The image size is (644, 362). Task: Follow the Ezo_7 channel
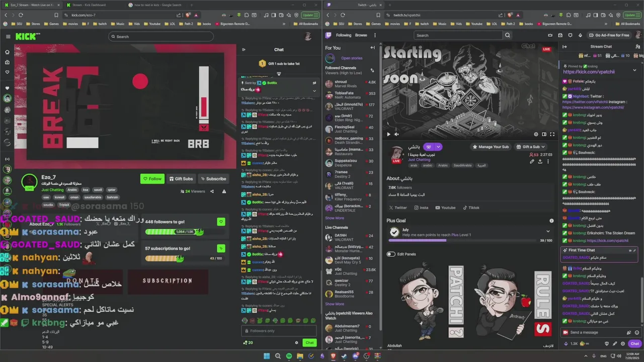click(152, 178)
